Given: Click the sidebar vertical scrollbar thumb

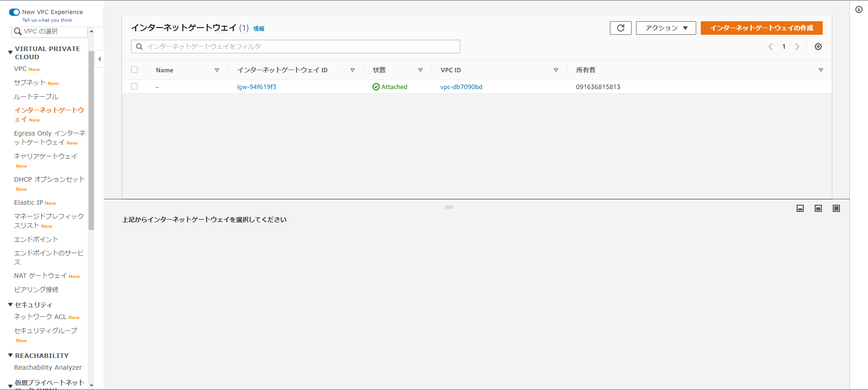Looking at the screenshot, I should (91, 140).
